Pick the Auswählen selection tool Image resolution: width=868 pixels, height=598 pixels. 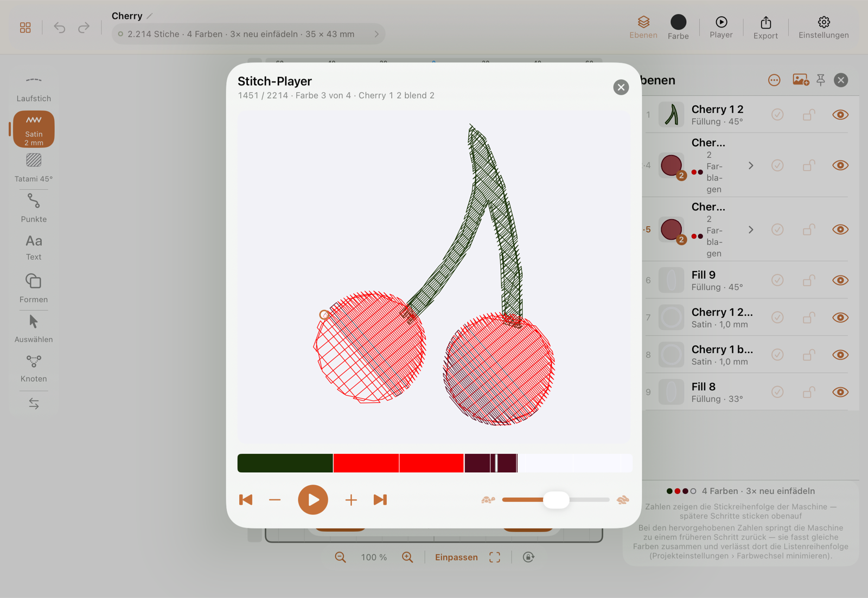[34, 329]
